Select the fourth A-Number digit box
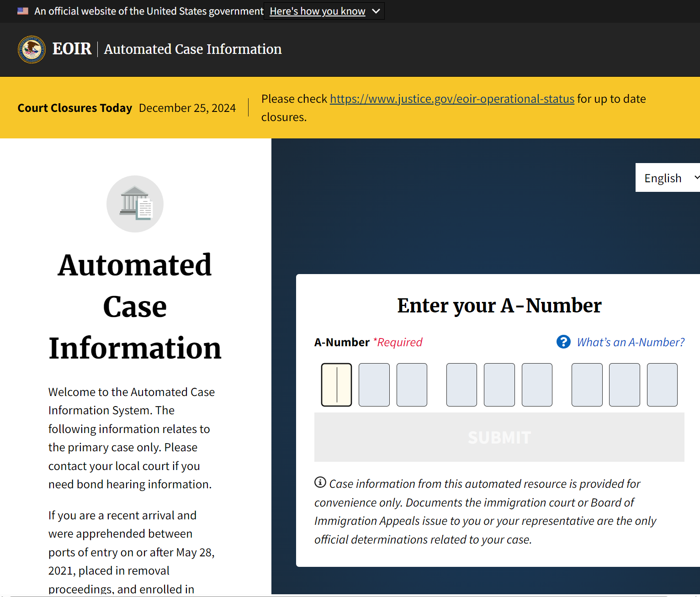Viewport: 700px width, 597px height. [461, 385]
